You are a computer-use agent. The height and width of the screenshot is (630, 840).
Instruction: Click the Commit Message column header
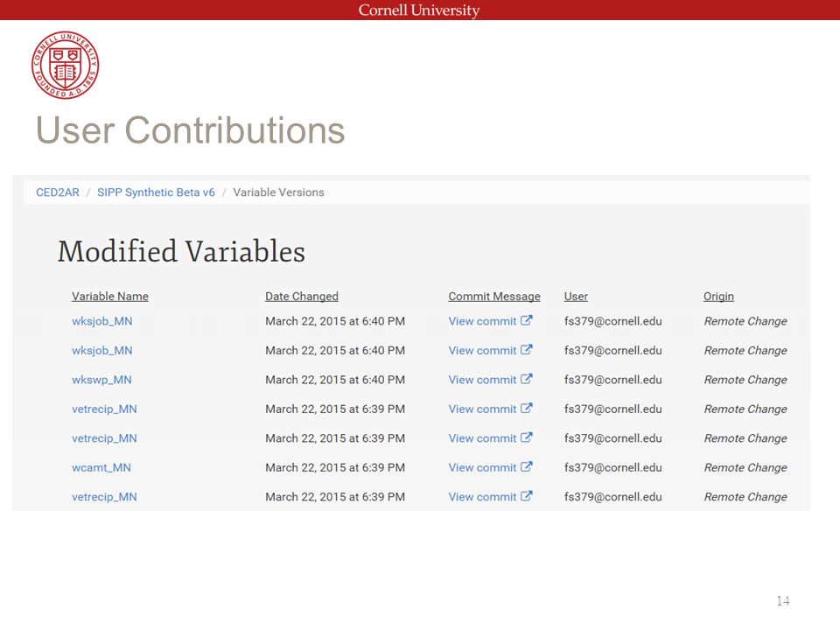(494, 297)
